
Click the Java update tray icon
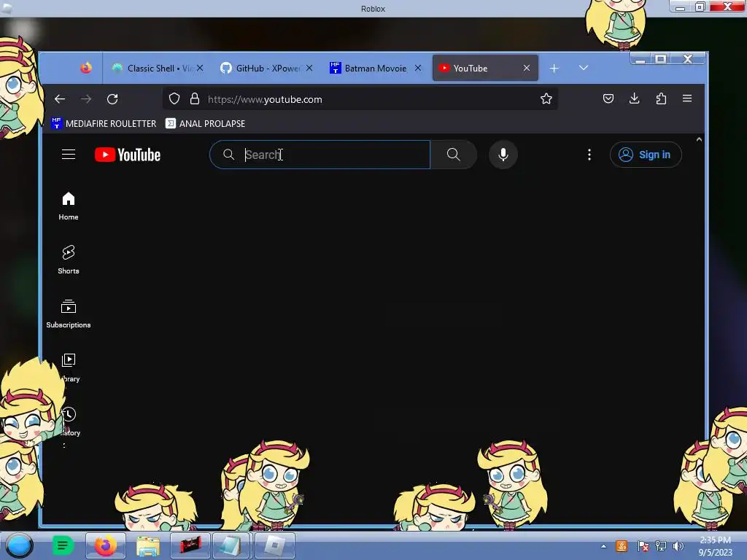click(x=622, y=546)
